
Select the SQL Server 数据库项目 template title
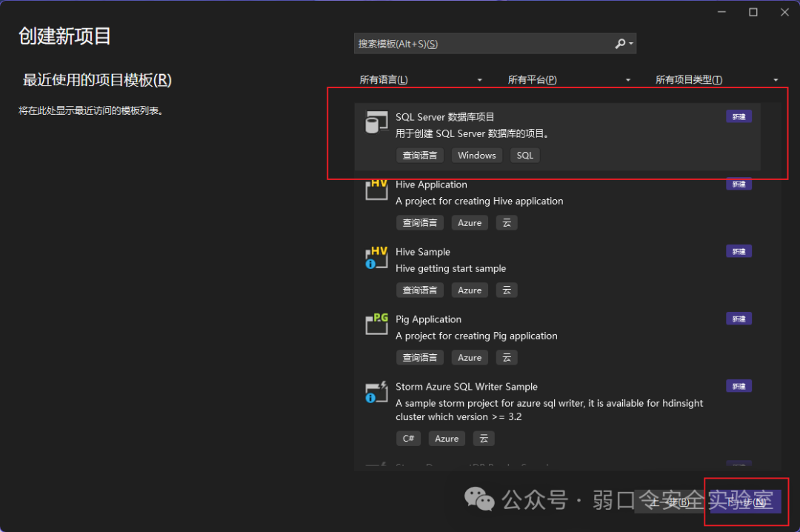click(x=445, y=117)
